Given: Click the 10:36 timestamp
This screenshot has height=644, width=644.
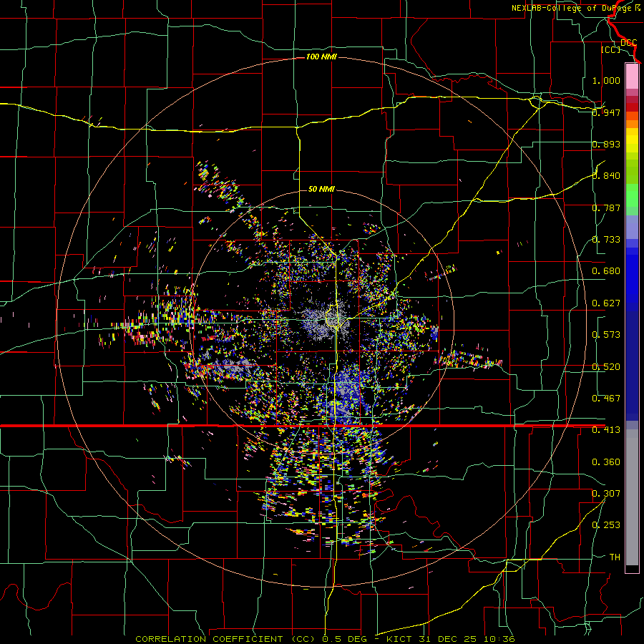Looking at the screenshot, I should pos(499,639).
